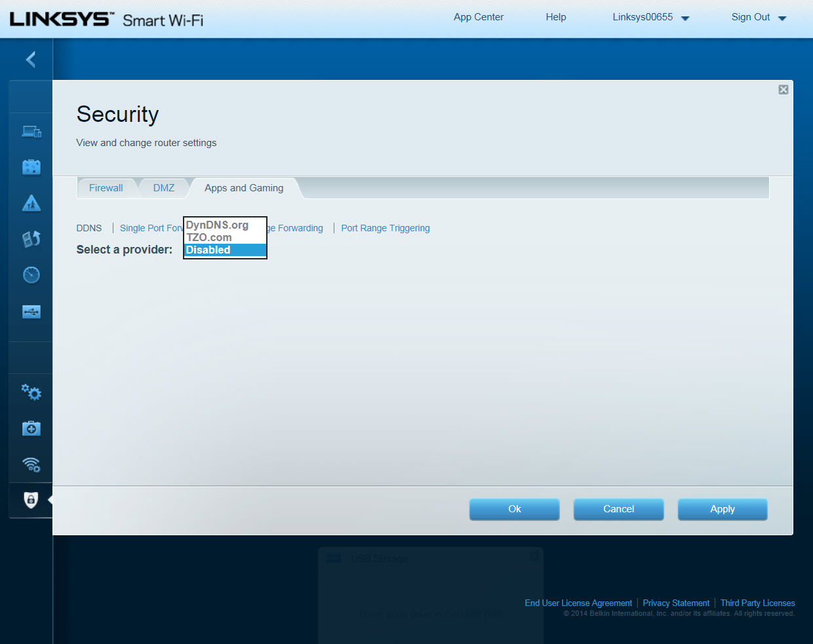Click the Apply button
Screen dimensions: 813x644
click(x=723, y=509)
